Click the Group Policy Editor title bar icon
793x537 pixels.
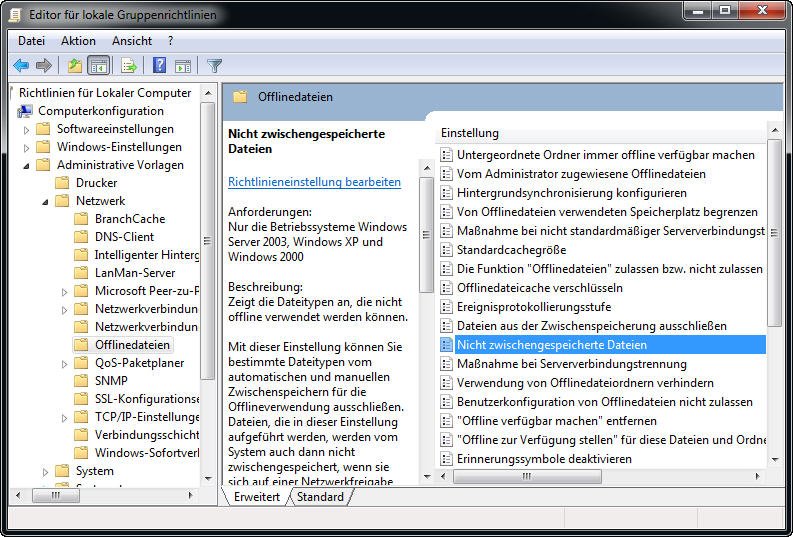[15, 15]
